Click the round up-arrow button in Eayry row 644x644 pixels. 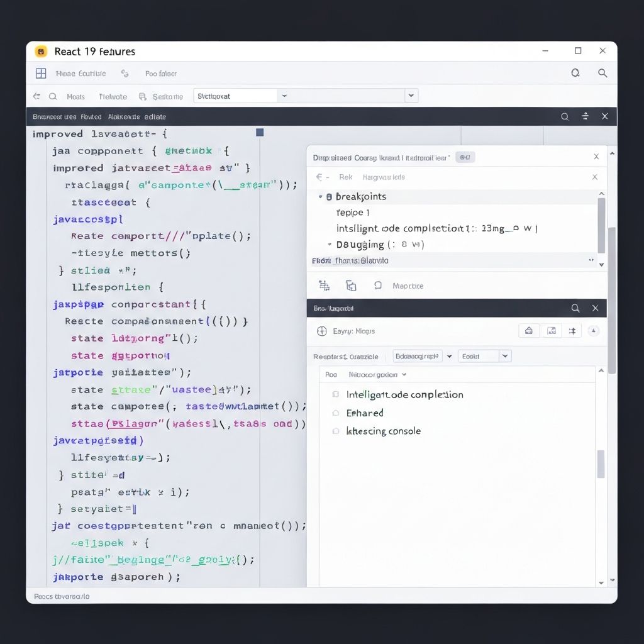[594, 331]
